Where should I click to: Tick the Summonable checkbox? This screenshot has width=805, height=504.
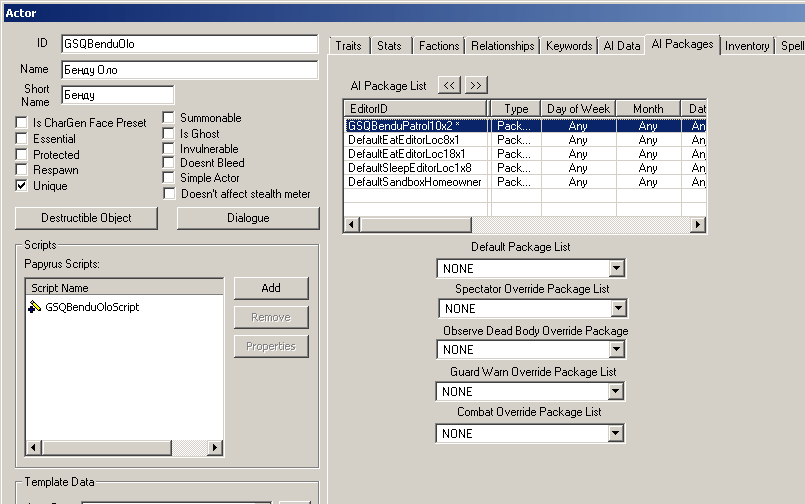coord(168,118)
